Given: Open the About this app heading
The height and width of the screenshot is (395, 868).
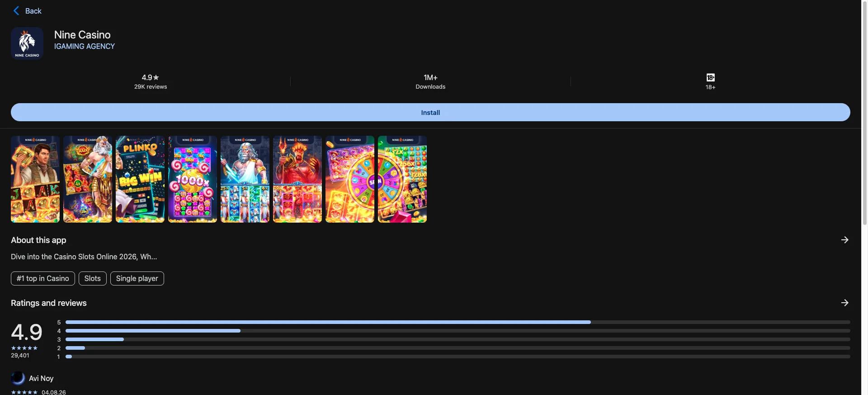Looking at the screenshot, I should [38, 240].
